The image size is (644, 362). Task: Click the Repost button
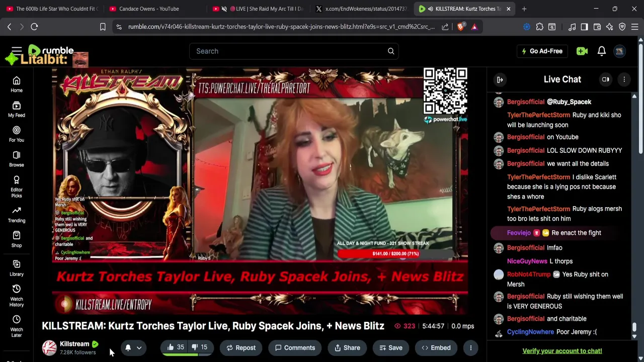pyautogui.click(x=241, y=347)
